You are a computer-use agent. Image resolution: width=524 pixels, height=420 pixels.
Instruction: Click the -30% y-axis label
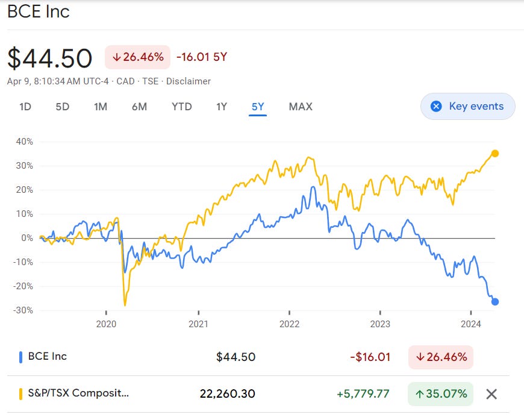(x=23, y=310)
